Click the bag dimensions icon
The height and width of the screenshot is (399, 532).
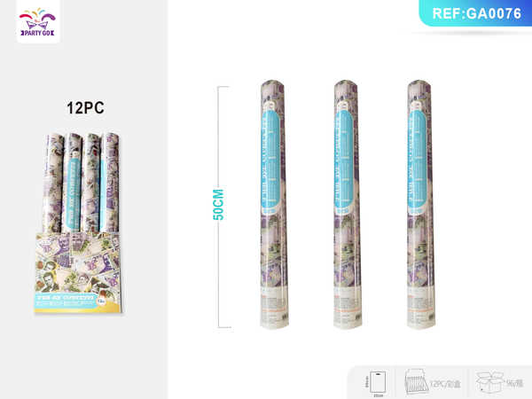pyautogui.click(x=378, y=382)
